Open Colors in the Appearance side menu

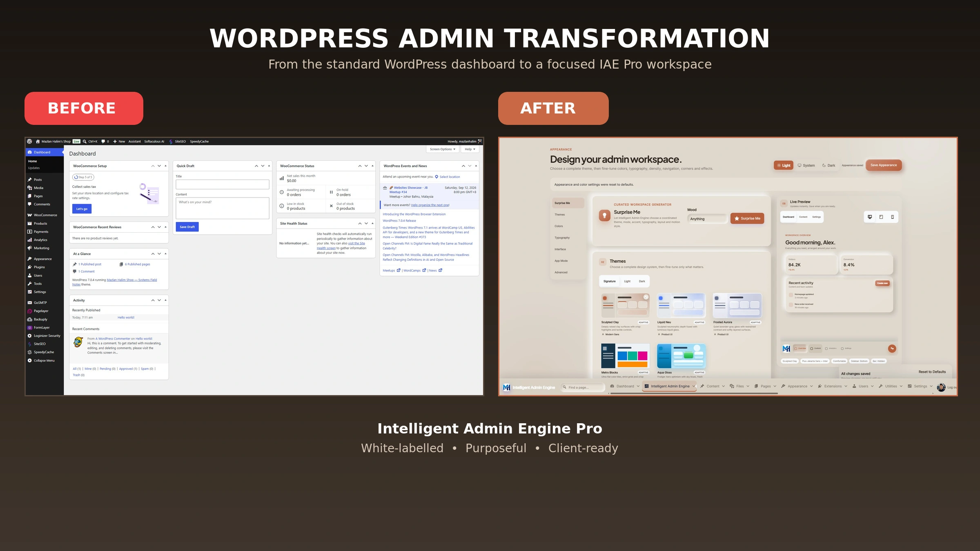[x=568, y=226]
